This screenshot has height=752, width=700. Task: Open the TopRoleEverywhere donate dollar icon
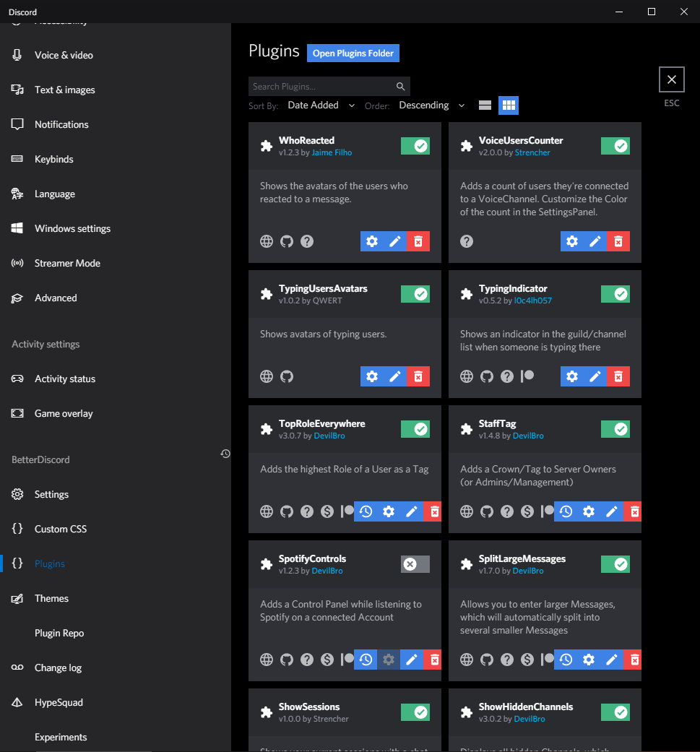coord(327,511)
